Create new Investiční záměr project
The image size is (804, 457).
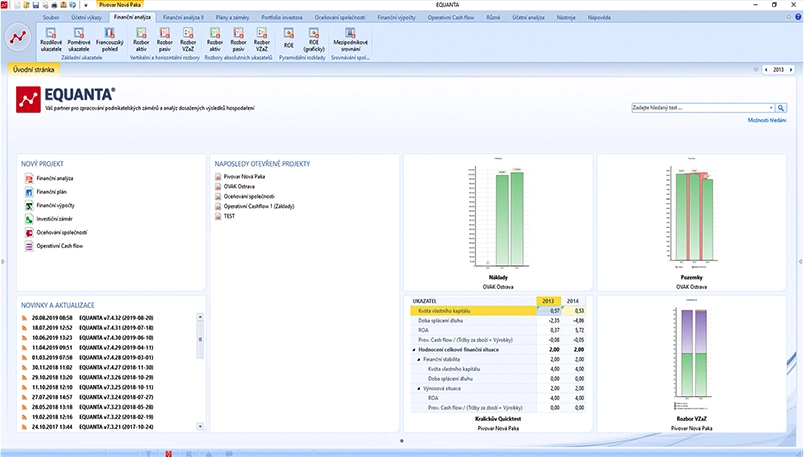pyautogui.click(x=49, y=219)
